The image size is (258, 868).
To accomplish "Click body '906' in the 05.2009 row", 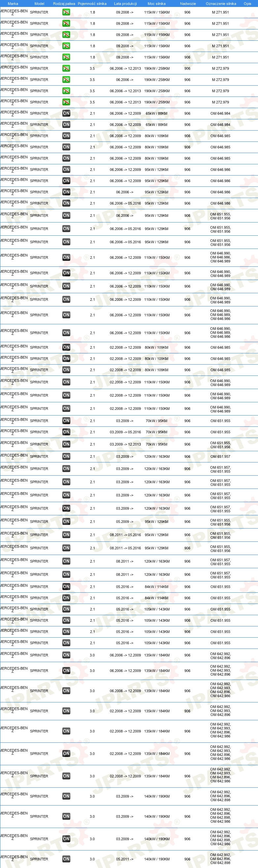I will pos(187,522).
